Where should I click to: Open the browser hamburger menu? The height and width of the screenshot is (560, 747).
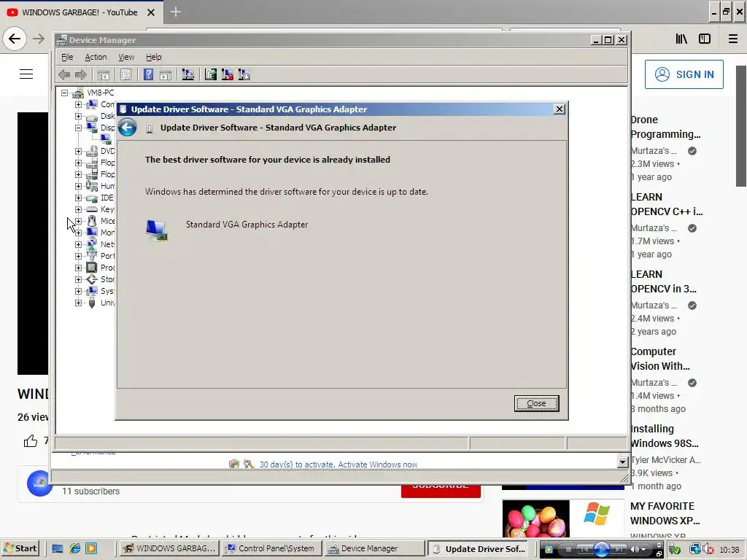(x=733, y=39)
